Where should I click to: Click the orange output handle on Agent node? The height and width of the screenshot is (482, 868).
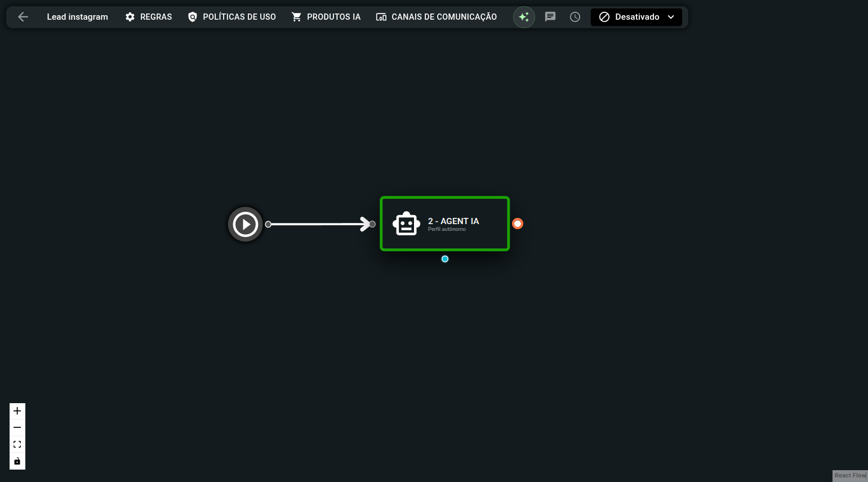[518, 224]
